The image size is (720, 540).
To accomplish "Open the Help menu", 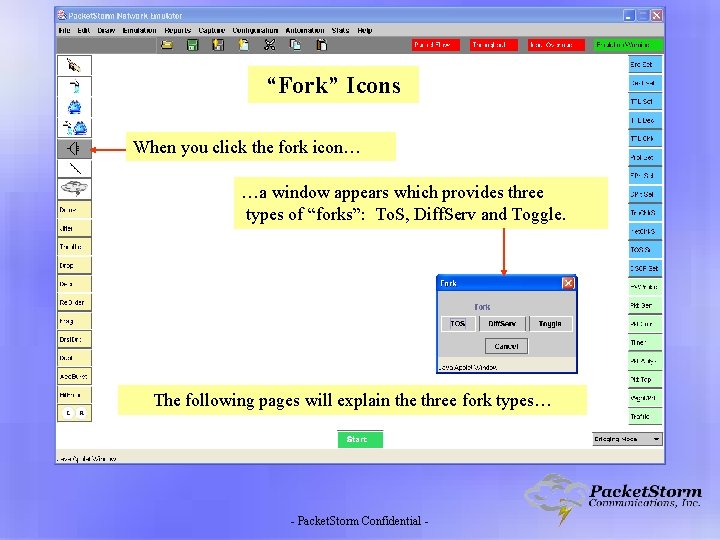I will 365,30.
